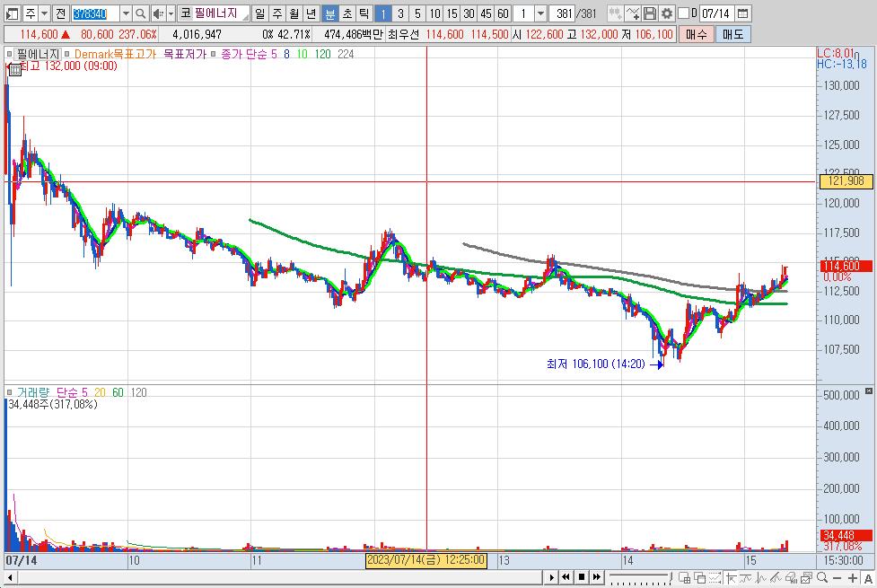Viewport: 877px width, 588px height.
Task: Expand the 주 market type dropdown
Action: [x=44, y=13]
